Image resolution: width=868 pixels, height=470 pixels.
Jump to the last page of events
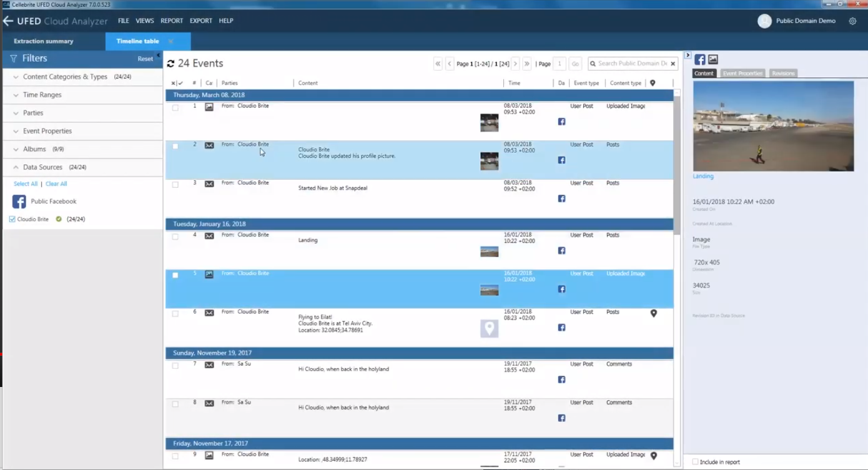click(x=527, y=64)
